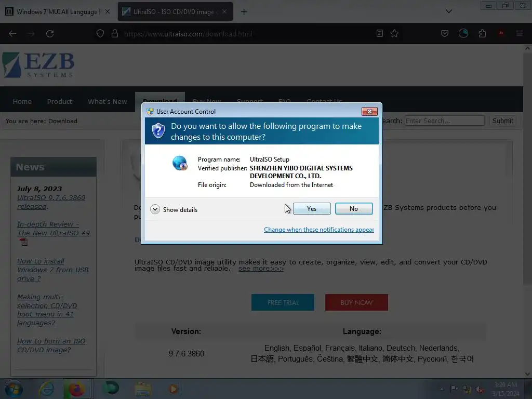Viewport: 532px width, 399px height.
Task: Bookmark this page with star icon
Action: click(x=394, y=33)
